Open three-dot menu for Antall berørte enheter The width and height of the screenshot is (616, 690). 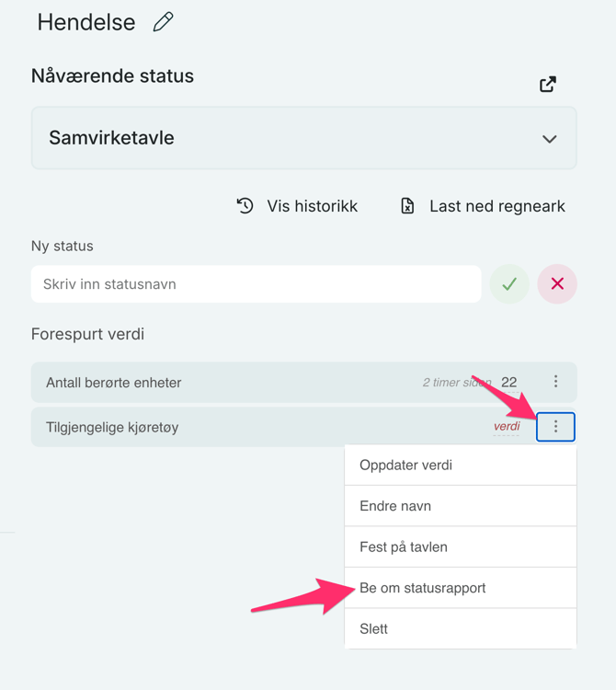tap(555, 382)
